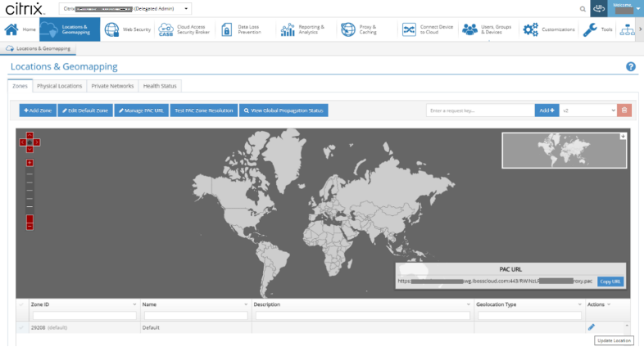Click Manage PAC URL button
This screenshot has width=644, height=347.
(141, 110)
